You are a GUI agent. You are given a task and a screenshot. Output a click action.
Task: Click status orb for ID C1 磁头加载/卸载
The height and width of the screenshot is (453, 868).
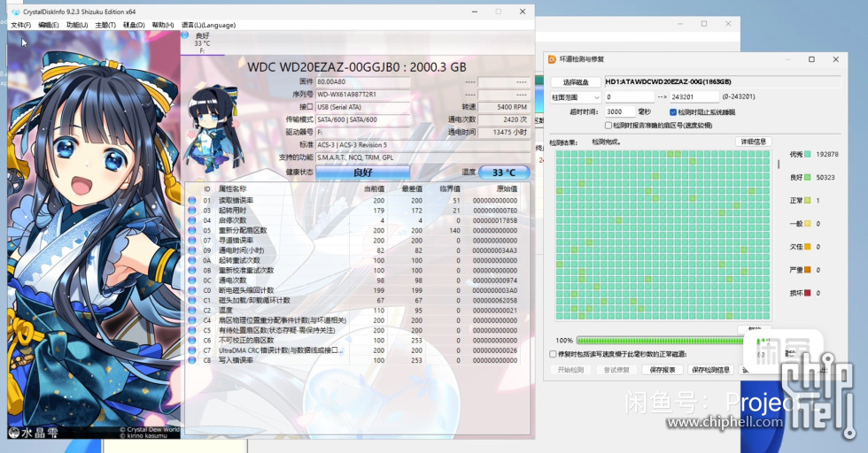tap(192, 300)
